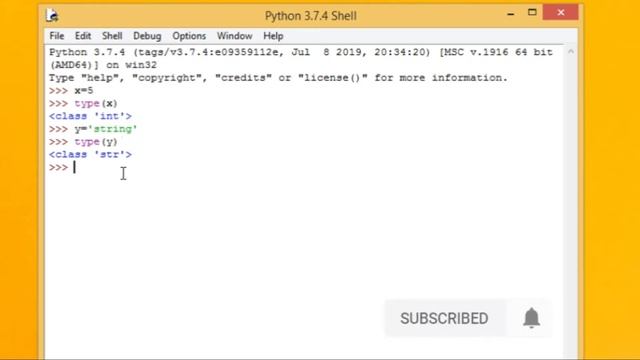640x360 pixels.
Task: Minimize the Python 3.7.4 Shell window
Action: 511,13
